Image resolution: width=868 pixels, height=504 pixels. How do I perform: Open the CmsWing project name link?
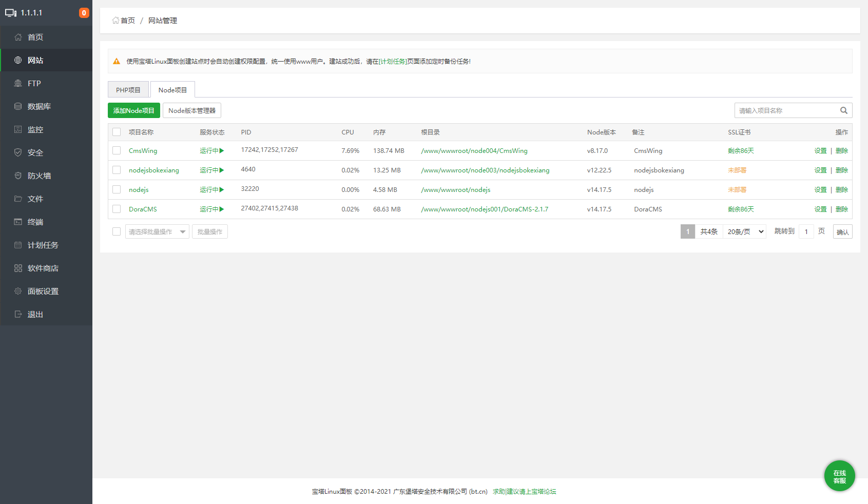[x=143, y=151]
